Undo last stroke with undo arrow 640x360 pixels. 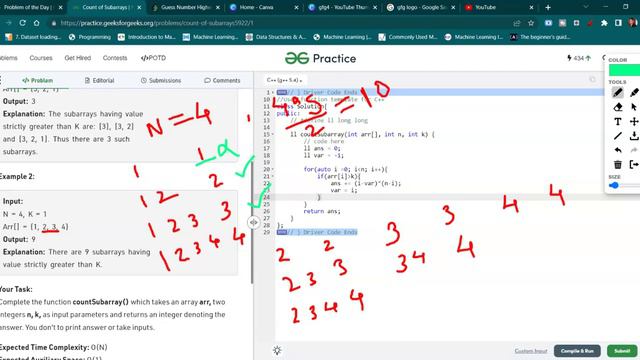(x=618, y=150)
